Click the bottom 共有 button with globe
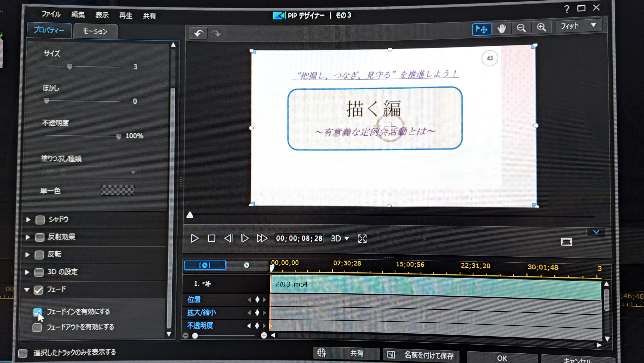Screen dimensions: 644x363 click(x=346, y=353)
